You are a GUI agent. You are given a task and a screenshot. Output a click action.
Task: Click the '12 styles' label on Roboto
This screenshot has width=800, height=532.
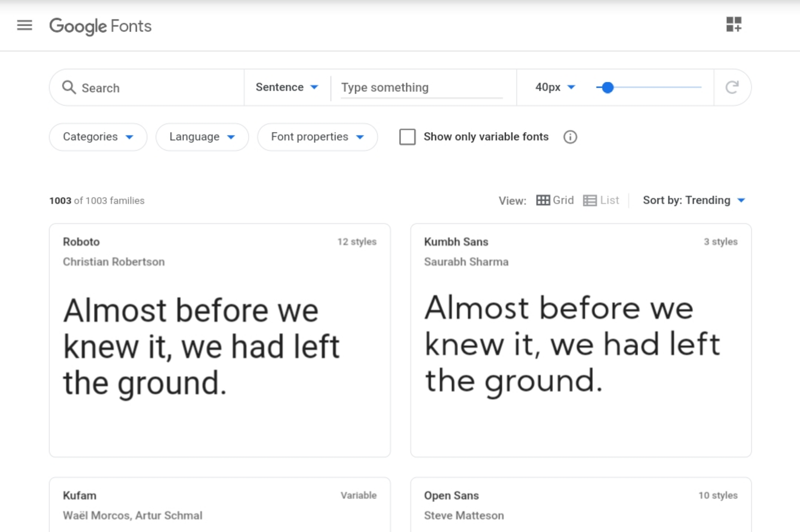[357, 242]
